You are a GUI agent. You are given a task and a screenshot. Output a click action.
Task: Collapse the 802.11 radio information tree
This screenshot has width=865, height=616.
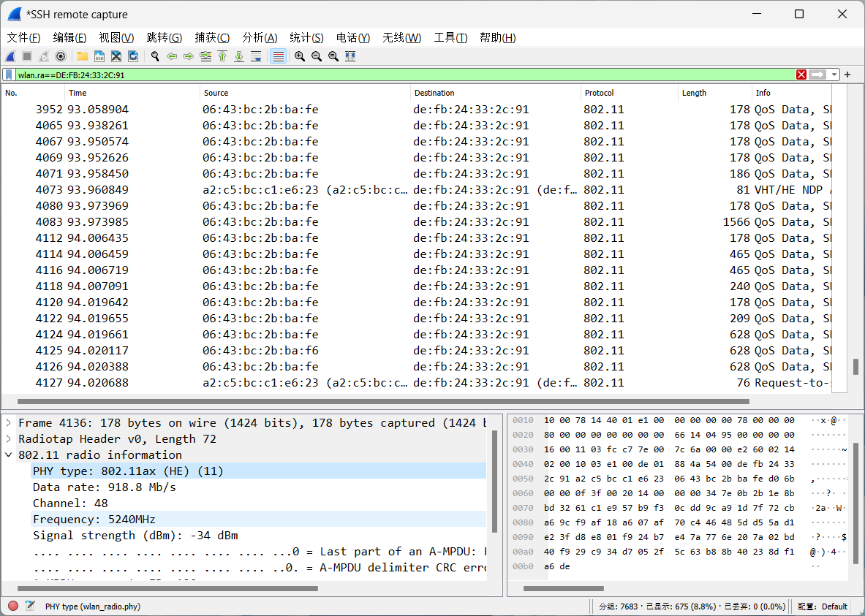coord(8,455)
